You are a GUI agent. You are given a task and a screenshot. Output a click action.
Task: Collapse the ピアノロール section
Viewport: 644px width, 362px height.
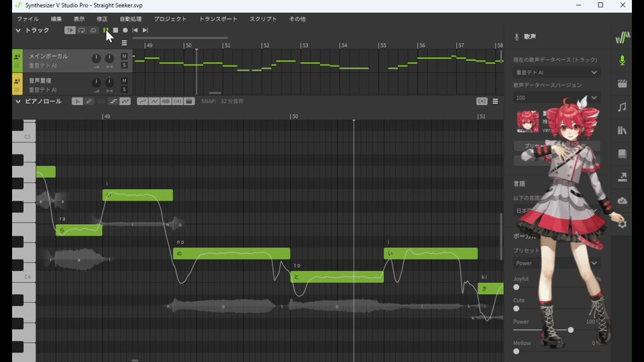coord(18,101)
